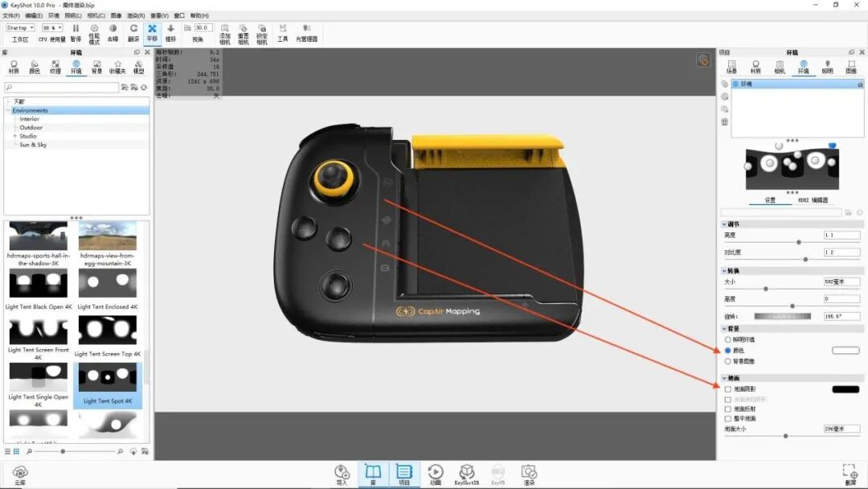Open the Render (渲染) icon at bottom
868x489 pixels.
(x=530, y=473)
